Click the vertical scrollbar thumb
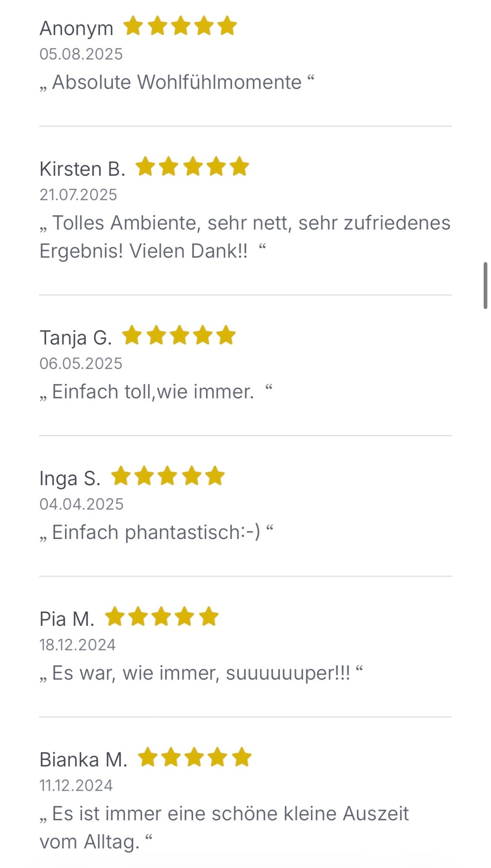 (x=485, y=285)
